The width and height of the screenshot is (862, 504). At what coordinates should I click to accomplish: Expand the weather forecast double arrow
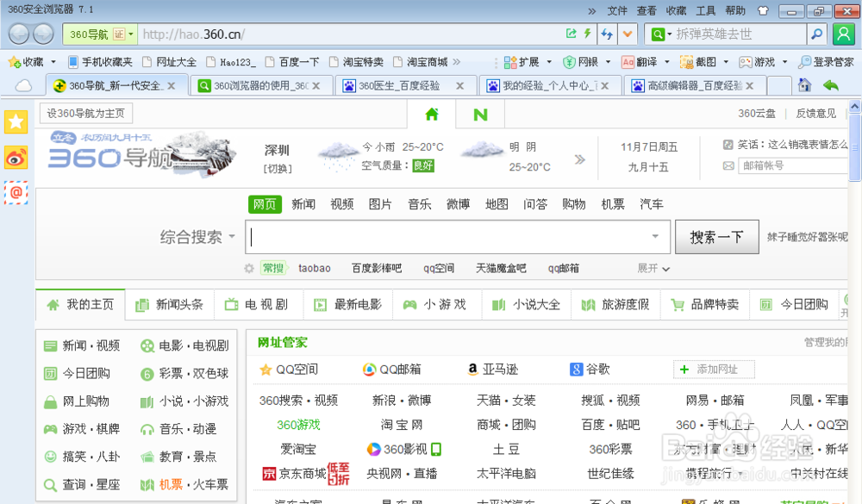(579, 159)
